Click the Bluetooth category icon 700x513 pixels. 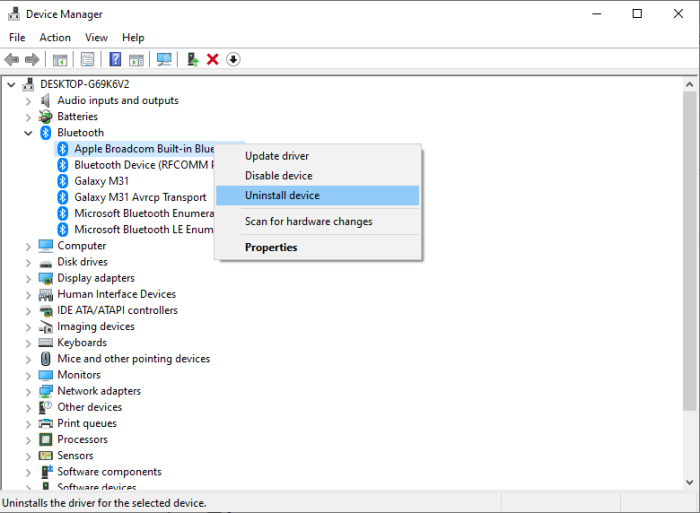tap(46, 133)
